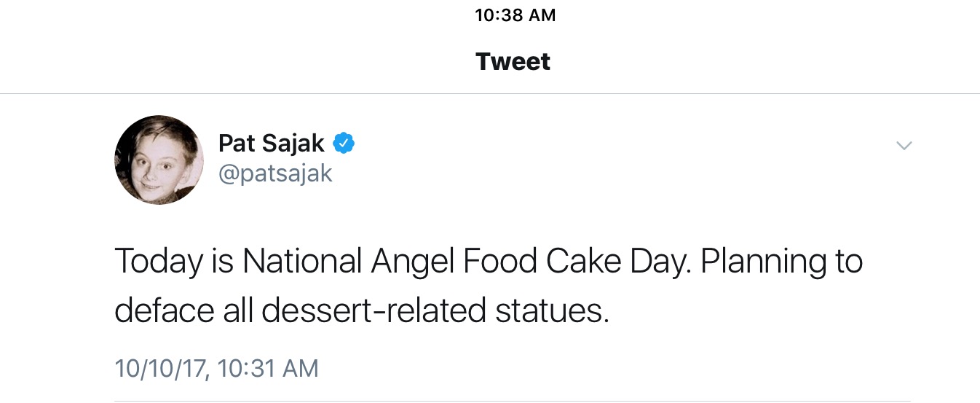Open the @patsajak handle link
Viewport: 980px width, 403px height.
(x=275, y=173)
